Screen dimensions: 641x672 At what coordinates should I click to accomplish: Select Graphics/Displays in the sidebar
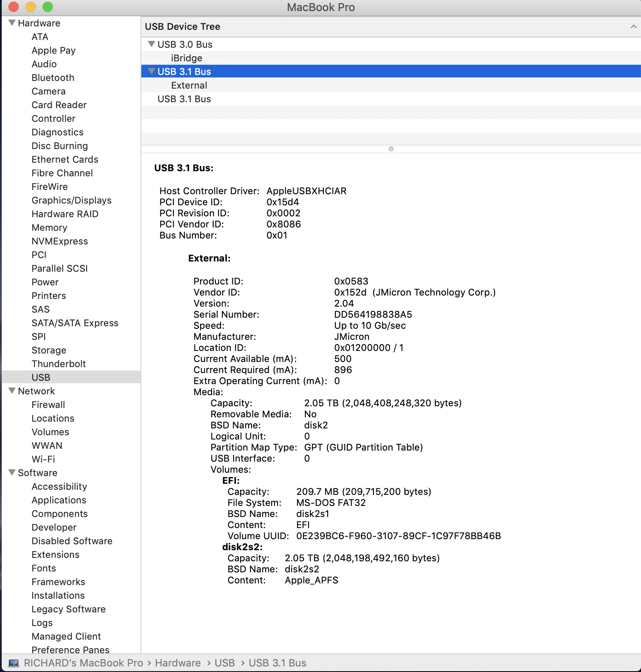click(x=72, y=200)
